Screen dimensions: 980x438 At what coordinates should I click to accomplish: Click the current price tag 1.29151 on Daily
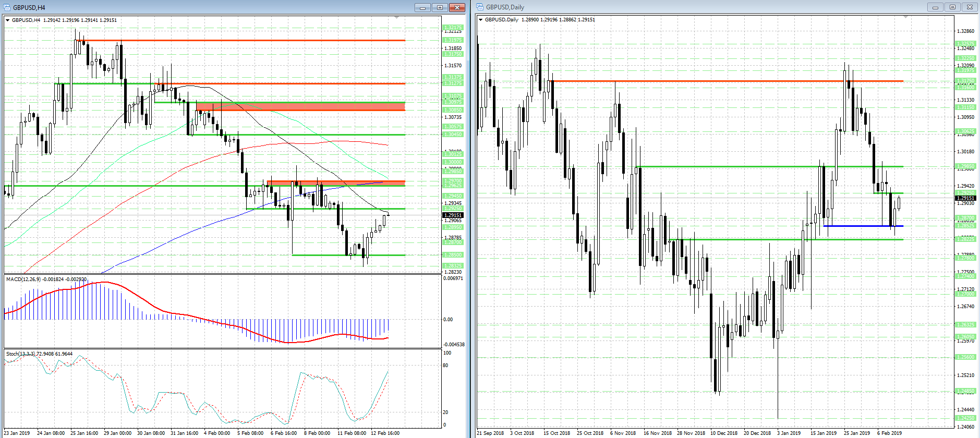[x=965, y=198]
